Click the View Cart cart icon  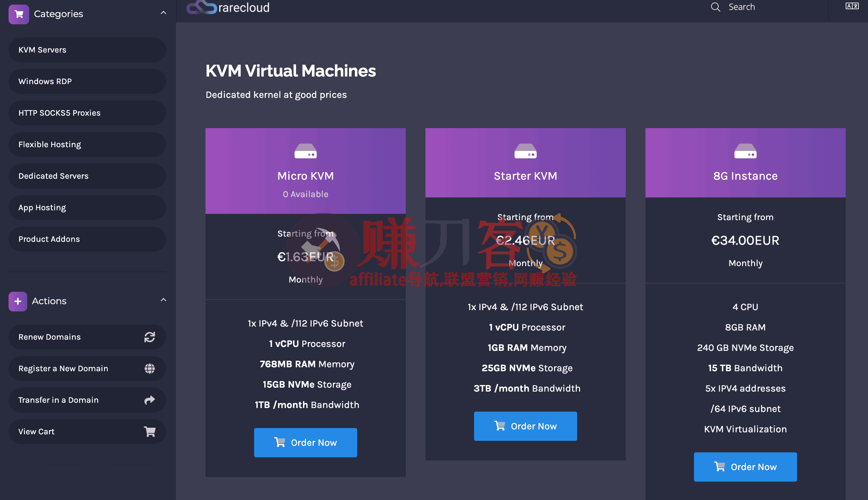click(x=150, y=432)
